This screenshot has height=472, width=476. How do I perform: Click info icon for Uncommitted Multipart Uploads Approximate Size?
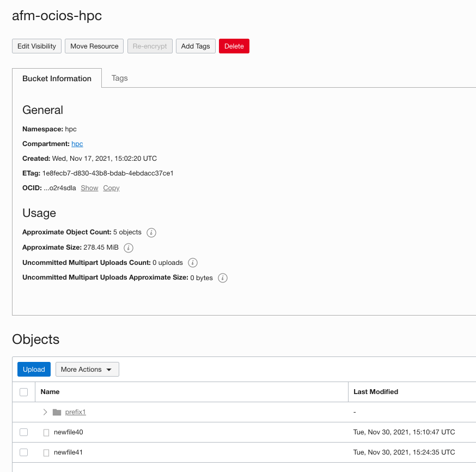(x=222, y=278)
